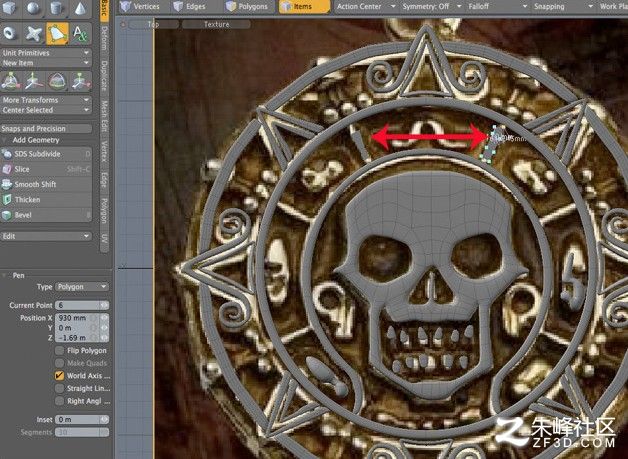Open the Symmetry: Off dropdown
The height and width of the screenshot is (459, 628).
point(431,6)
